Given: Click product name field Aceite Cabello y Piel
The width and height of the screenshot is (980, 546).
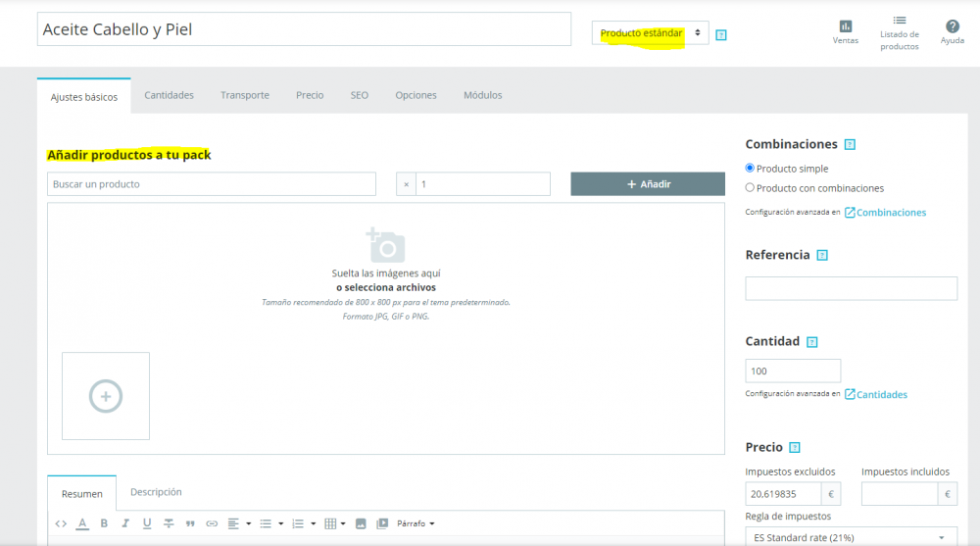Looking at the screenshot, I should pos(304,29).
